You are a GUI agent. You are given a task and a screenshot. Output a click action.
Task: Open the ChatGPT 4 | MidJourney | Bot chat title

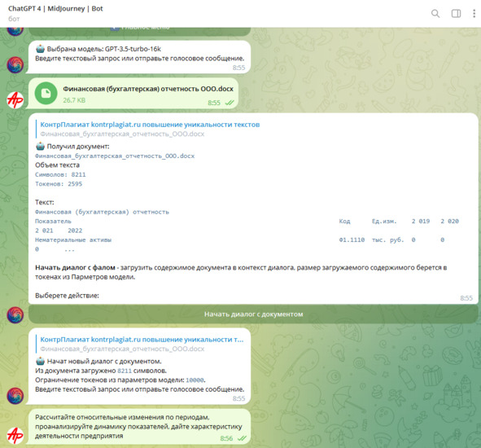pyautogui.click(x=55, y=9)
